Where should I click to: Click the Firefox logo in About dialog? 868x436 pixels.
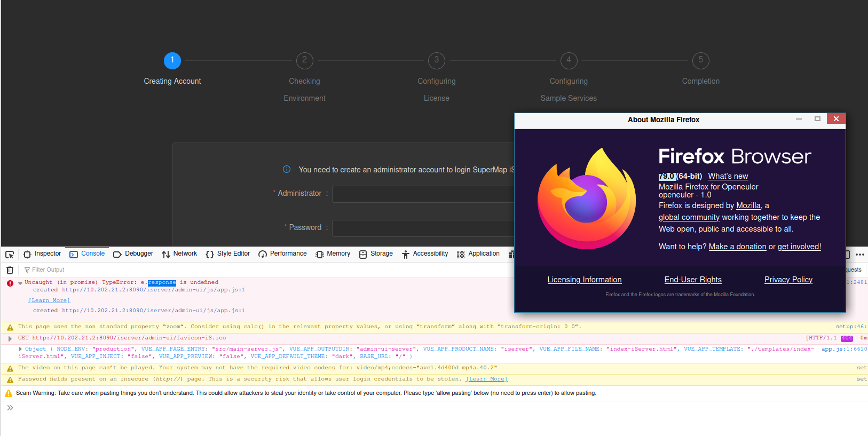coord(587,199)
